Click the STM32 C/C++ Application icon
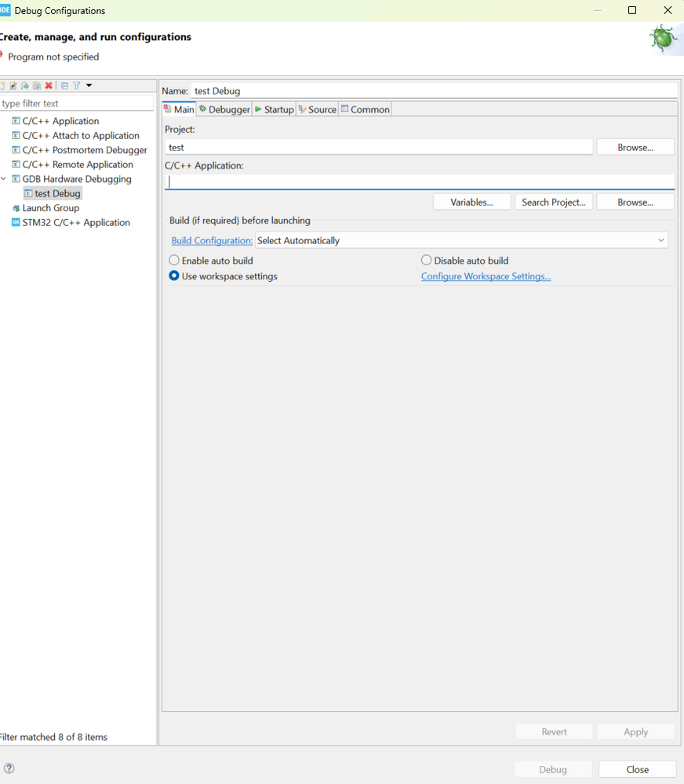The width and height of the screenshot is (684, 784). pos(16,223)
